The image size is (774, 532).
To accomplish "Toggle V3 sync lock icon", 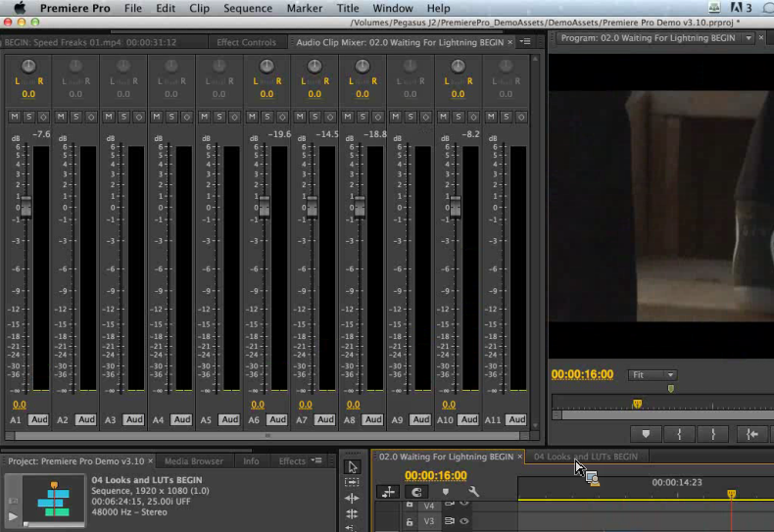I will point(449,521).
